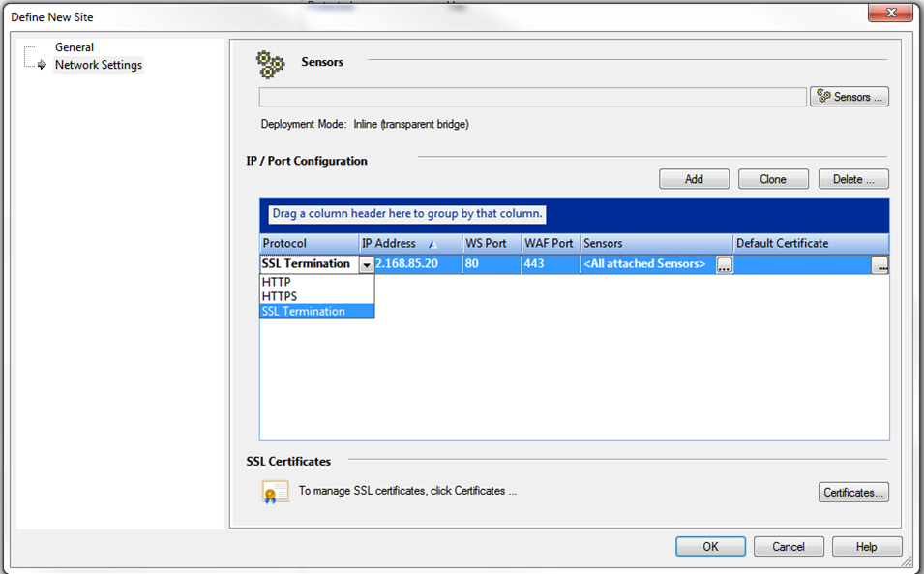Click the Sensors gears icon in header

[x=270, y=64]
